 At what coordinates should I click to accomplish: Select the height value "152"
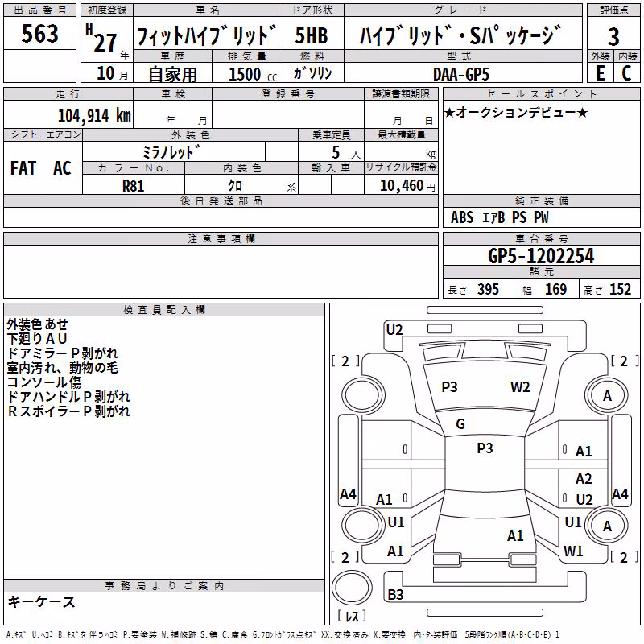tap(620, 289)
